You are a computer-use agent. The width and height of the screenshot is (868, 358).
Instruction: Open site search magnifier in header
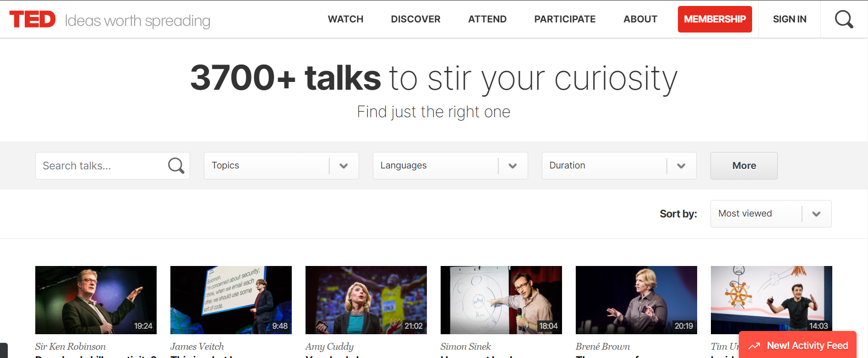pyautogui.click(x=844, y=19)
